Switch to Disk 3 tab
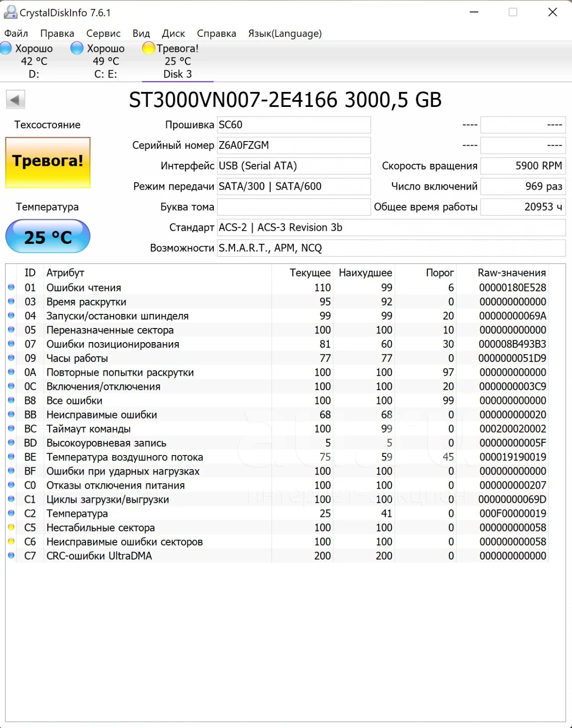The height and width of the screenshot is (728, 572). [x=177, y=61]
